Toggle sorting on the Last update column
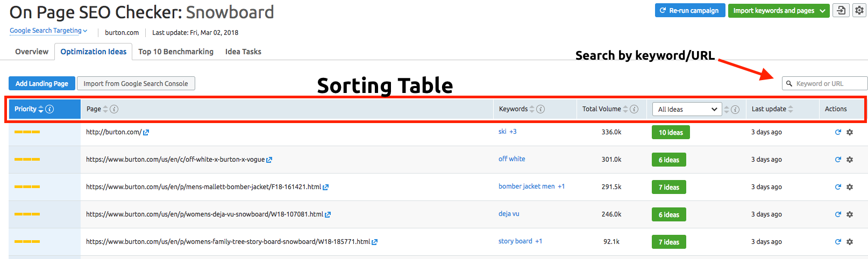The height and width of the screenshot is (259, 868). click(x=791, y=109)
